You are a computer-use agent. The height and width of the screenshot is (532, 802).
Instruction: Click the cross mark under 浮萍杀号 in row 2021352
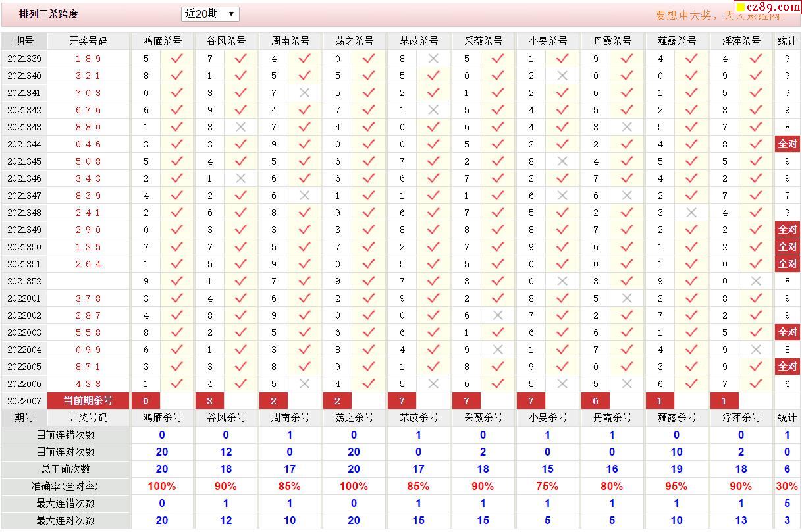(x=756, y=281)
